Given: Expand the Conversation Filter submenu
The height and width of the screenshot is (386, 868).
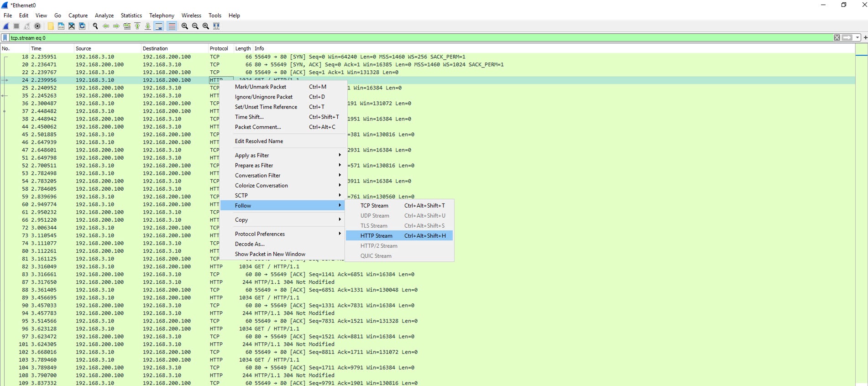Looking at the screenshot, I should pyautogui.click(x=283, y=175).
